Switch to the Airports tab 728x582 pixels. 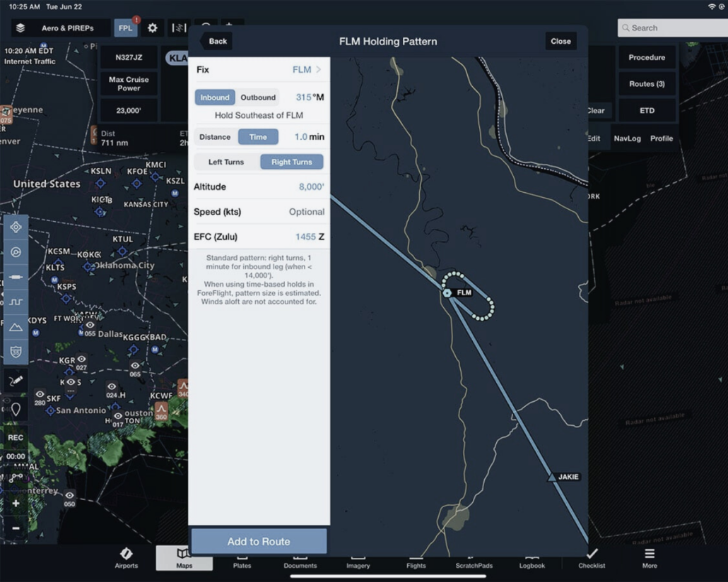tap(127, 557)
